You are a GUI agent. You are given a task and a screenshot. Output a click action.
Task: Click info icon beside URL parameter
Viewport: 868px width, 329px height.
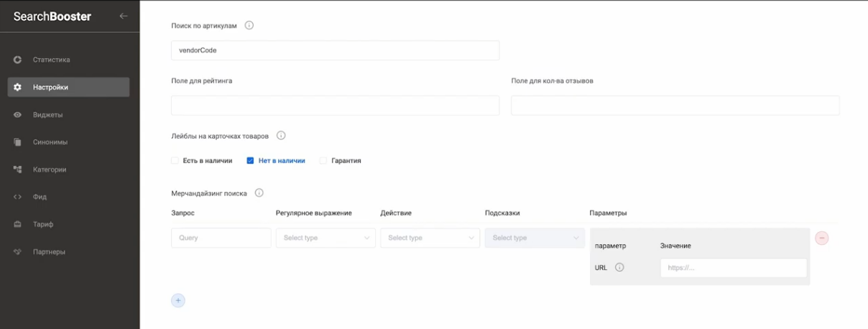[619, 267]
